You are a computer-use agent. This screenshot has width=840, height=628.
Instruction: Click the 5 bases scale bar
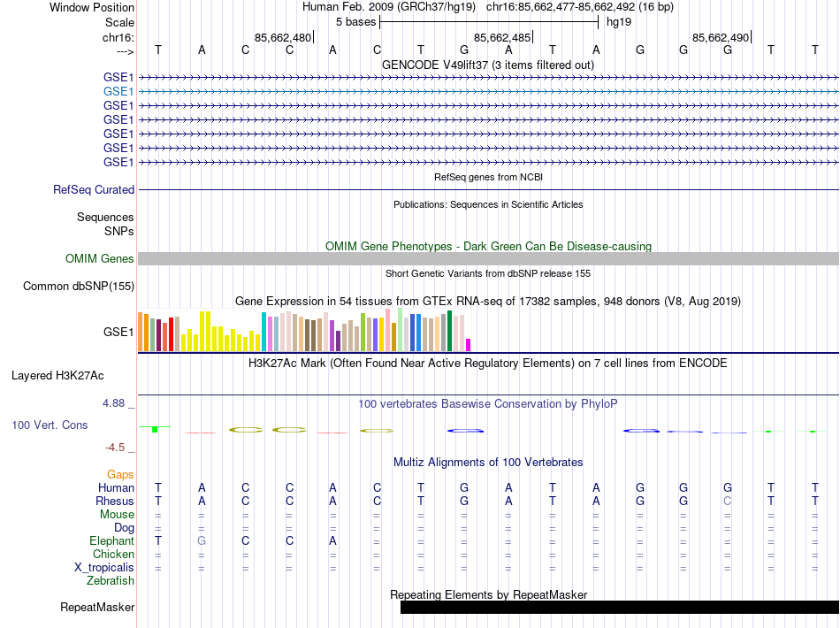click(489, 20)
